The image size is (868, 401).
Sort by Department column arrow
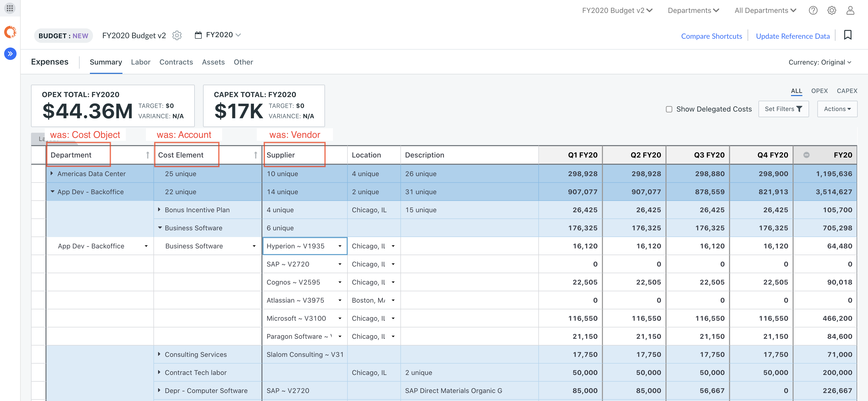tap(147, 155)
